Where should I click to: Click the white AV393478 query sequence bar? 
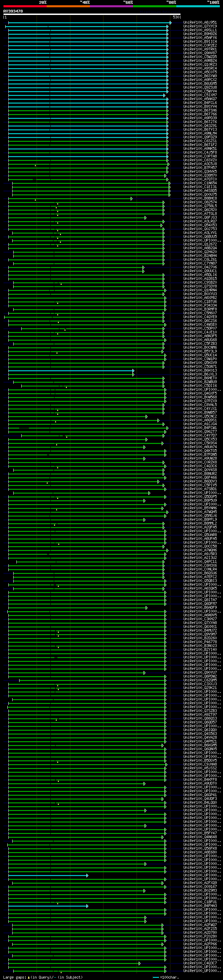92,15
